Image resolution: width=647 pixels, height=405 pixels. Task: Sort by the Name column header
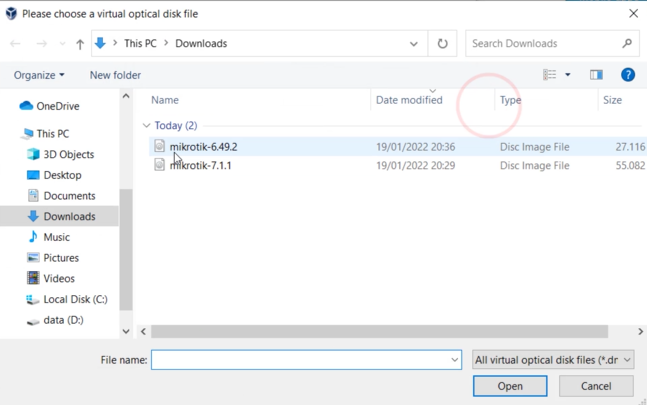click(x=165, y=100)
